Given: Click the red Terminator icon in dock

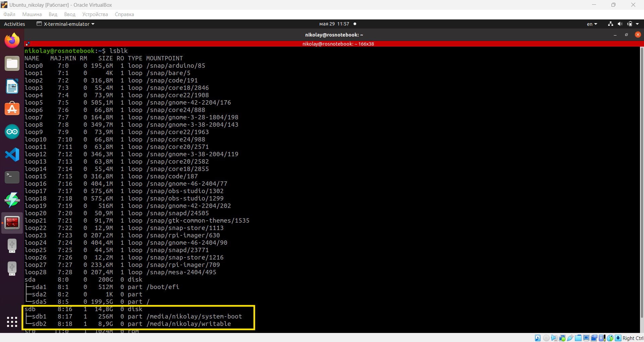Looking at the screenshot, I should click(12, 223).
